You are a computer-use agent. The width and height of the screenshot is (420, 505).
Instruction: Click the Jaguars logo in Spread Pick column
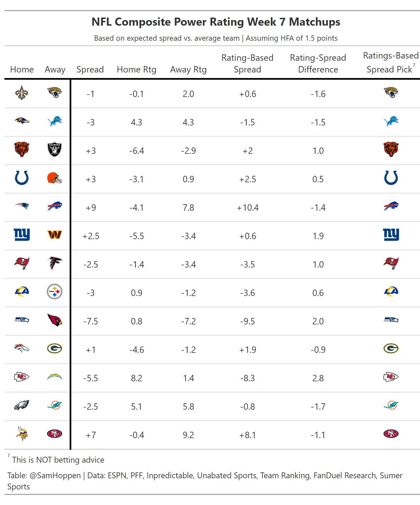point(391,92)
